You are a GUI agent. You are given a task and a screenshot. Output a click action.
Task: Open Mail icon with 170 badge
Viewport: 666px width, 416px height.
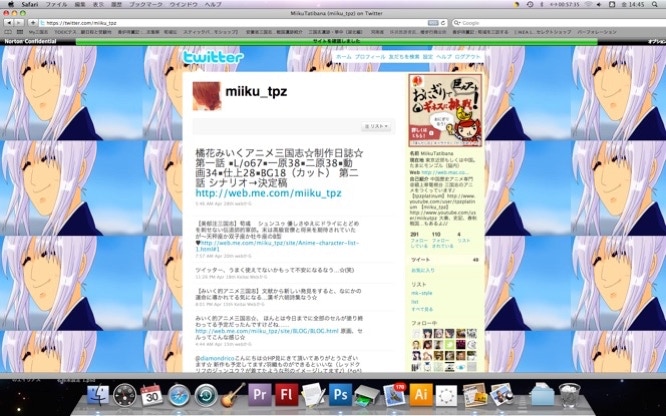point(394,395)
